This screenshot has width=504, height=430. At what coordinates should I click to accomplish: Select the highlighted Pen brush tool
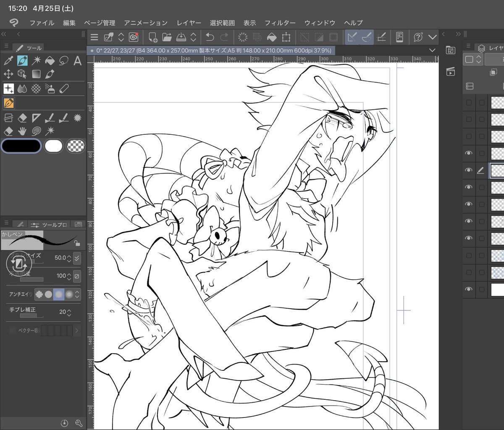[22, 61]
